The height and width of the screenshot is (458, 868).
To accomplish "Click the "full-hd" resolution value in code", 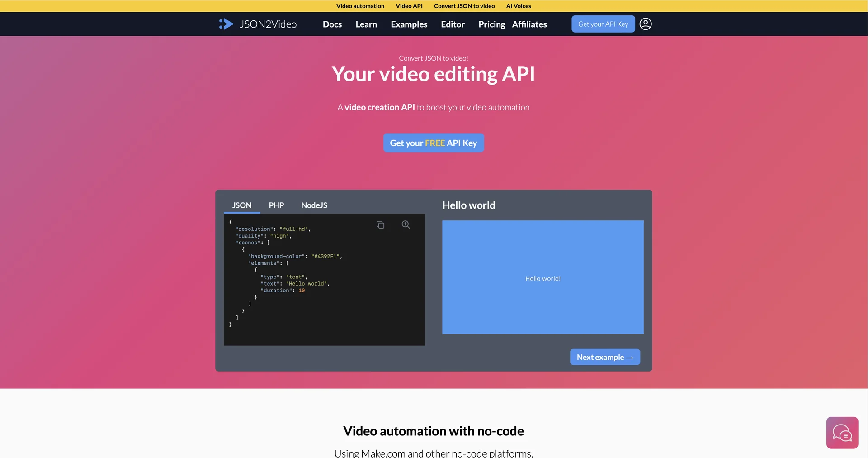I will tap(294, 229).
